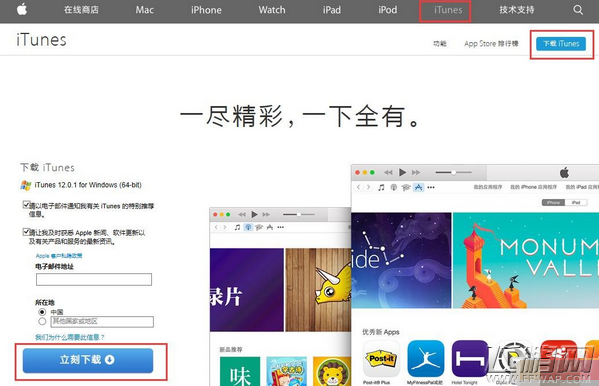Switch to the iPhone segment in the front iTunes window
This screenshot has height=386, width=599.
(x=553, y=203)
